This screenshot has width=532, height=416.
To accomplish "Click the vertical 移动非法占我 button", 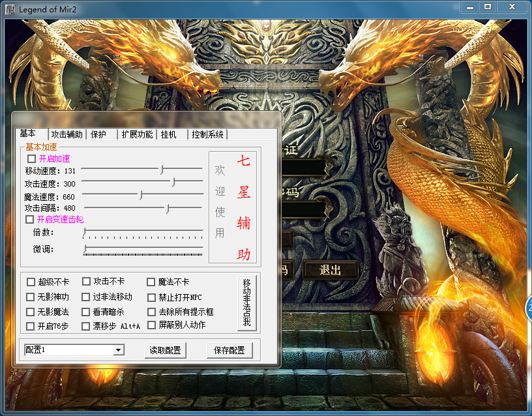I will point(247,302).
